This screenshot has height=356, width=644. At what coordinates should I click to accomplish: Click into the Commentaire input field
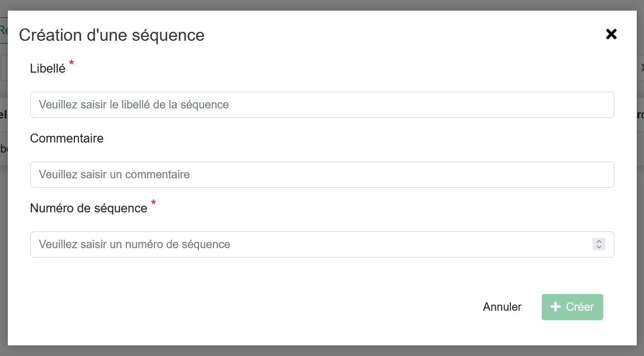(x=322, y=174)
